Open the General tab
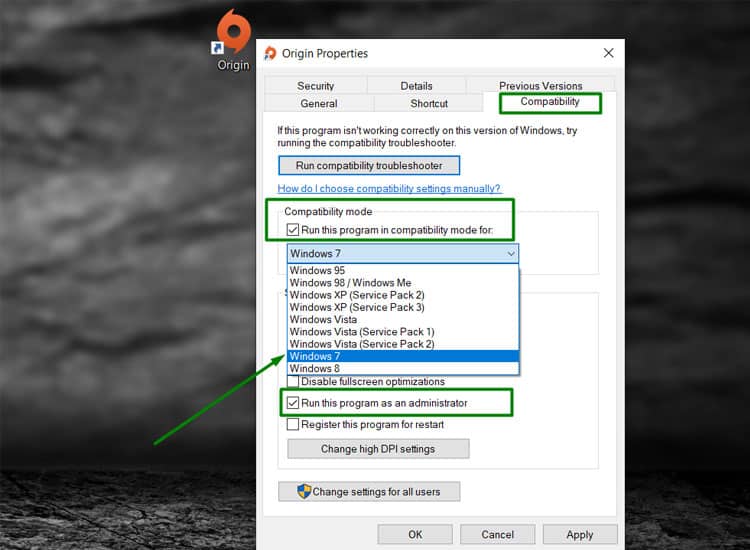750x550 pixels. [319, 103]
